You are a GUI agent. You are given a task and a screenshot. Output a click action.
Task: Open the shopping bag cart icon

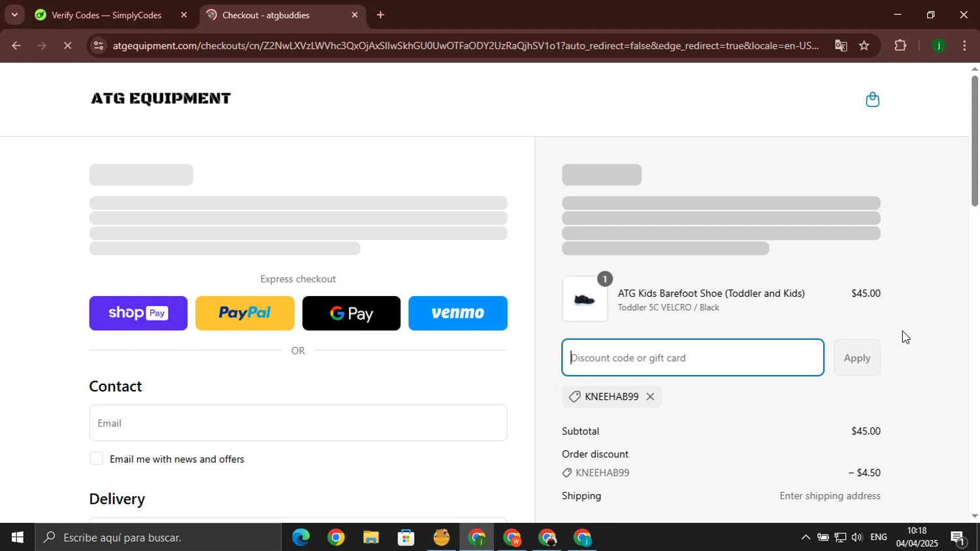click(x=872, y=99)
